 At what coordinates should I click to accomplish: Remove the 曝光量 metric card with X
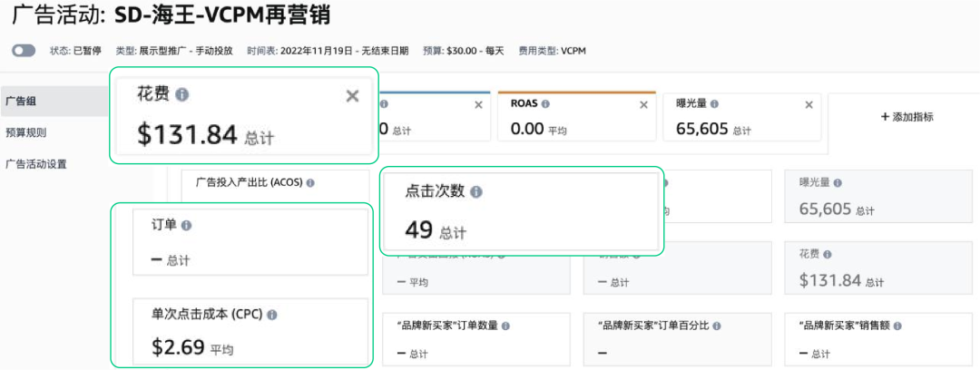pos(808,105)
